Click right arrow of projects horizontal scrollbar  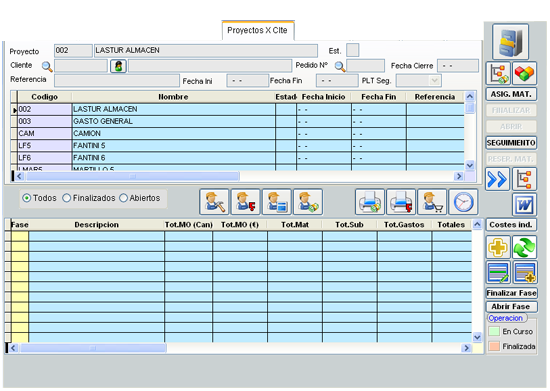tap(458, 176)
